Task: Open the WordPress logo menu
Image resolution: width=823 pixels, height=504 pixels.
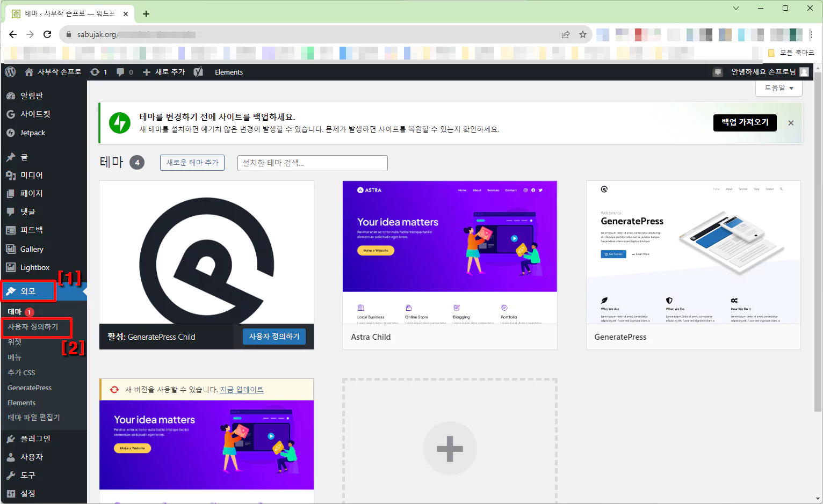Action: pos(10,72)
